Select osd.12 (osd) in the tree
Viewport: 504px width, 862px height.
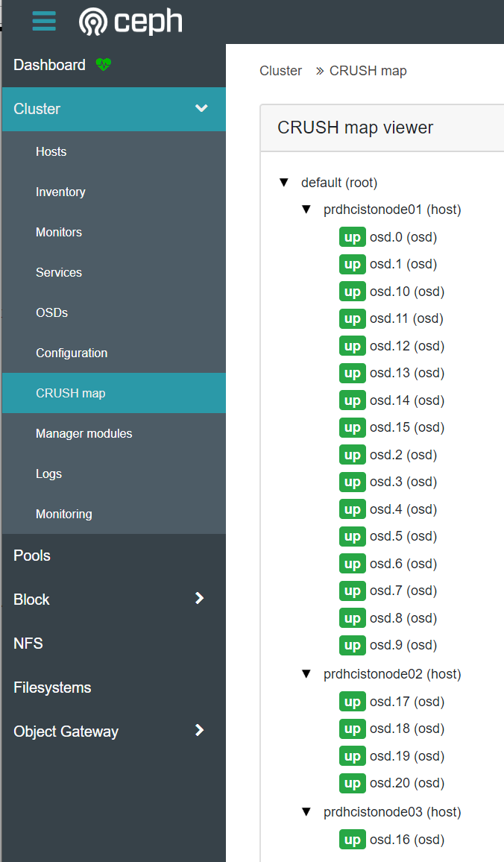pos(407,346)
